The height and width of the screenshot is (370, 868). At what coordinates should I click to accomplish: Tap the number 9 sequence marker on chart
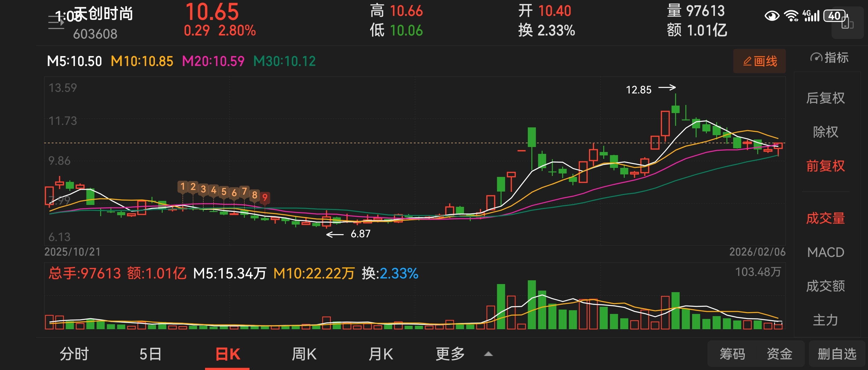(265, 198)
